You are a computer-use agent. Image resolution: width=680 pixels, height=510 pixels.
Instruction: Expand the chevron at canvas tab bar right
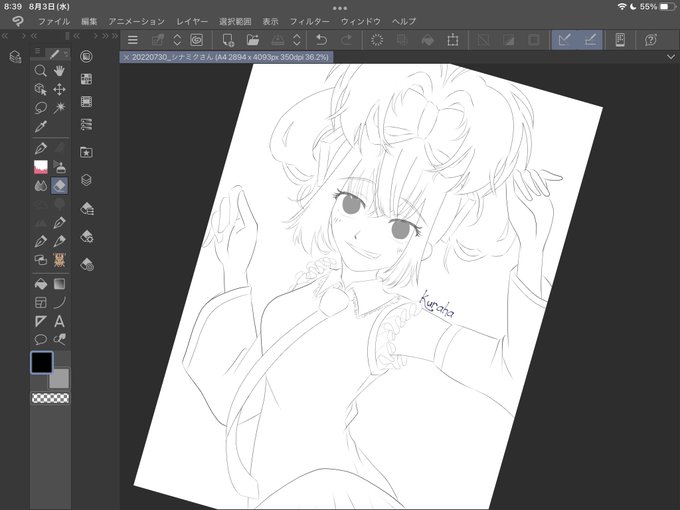tap(670, 57)
